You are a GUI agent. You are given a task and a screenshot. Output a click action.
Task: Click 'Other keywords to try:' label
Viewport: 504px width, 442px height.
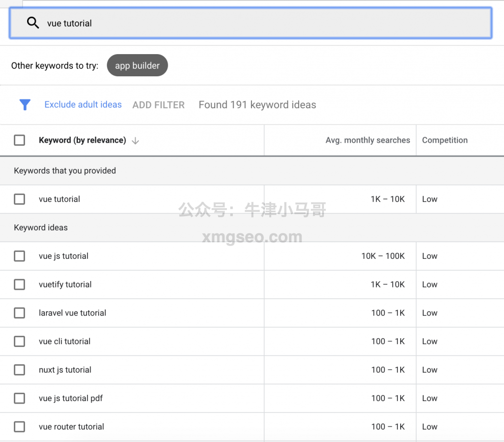(x=55, y=65)
